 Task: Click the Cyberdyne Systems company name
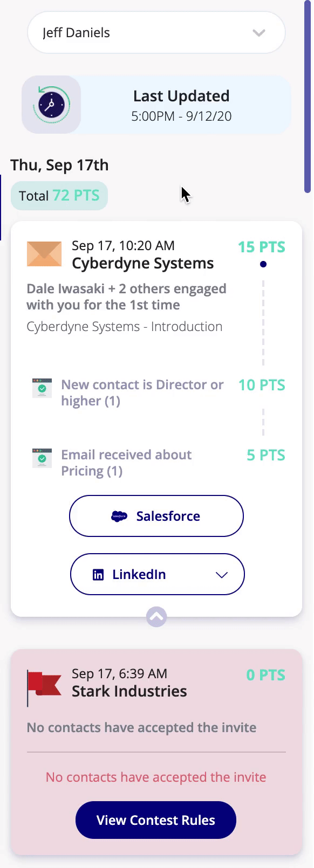143,263
